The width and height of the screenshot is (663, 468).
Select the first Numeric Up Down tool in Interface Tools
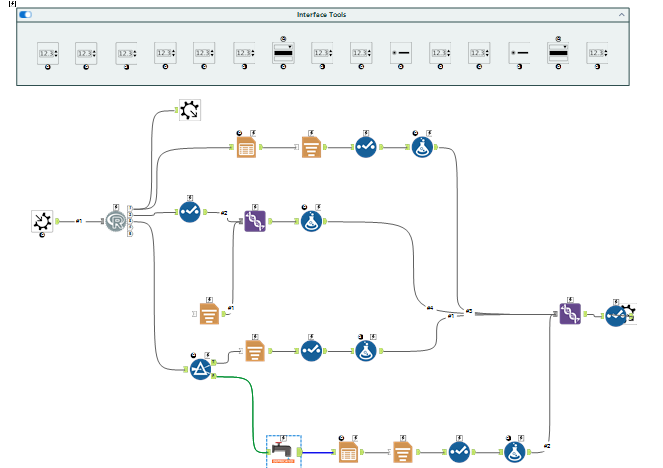coord(48,53)
